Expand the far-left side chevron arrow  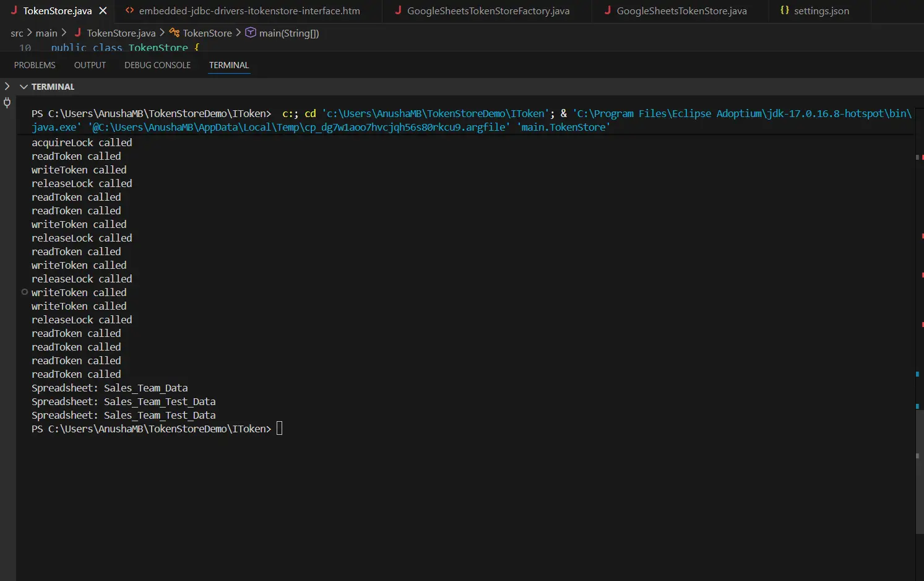pyautogui.click(x=7, y=87)
